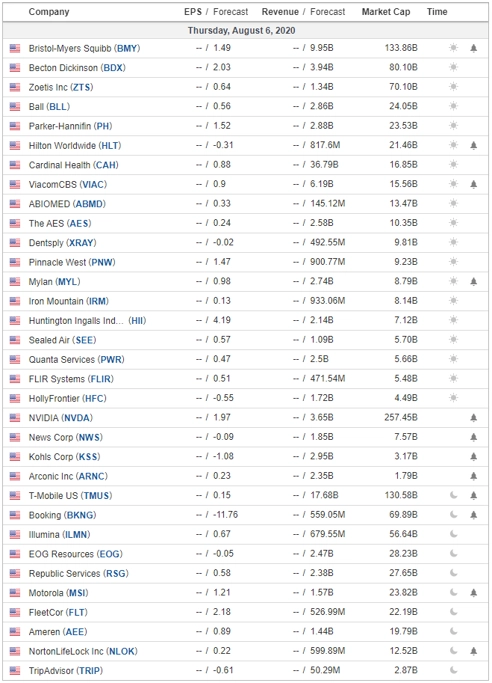
Task: Click the US flag beside Zoetis Inc
Action: coord(15,87)
